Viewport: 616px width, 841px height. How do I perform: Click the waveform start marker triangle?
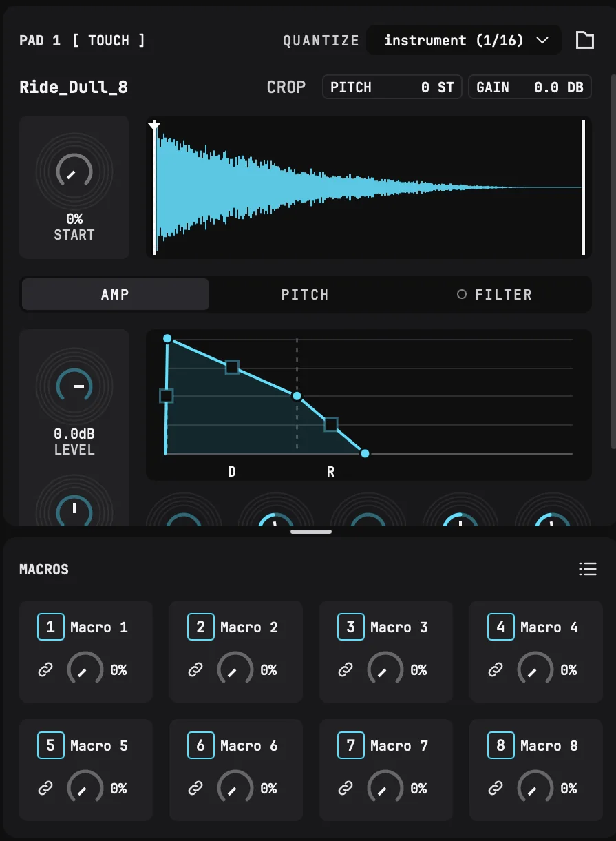click(154, 125)
